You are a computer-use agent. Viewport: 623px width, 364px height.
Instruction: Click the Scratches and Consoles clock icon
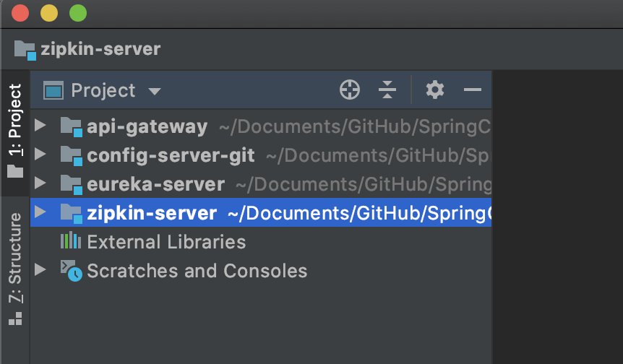72,271
